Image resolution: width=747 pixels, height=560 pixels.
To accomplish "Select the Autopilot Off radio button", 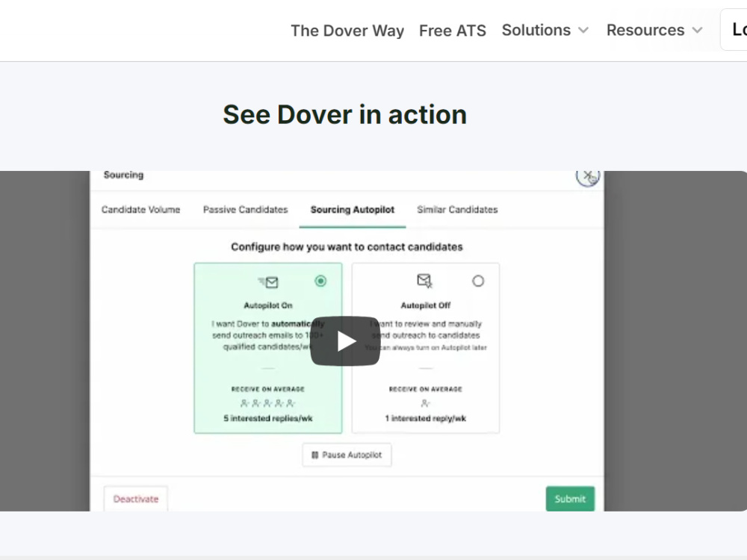I will (x=478, y=281).
